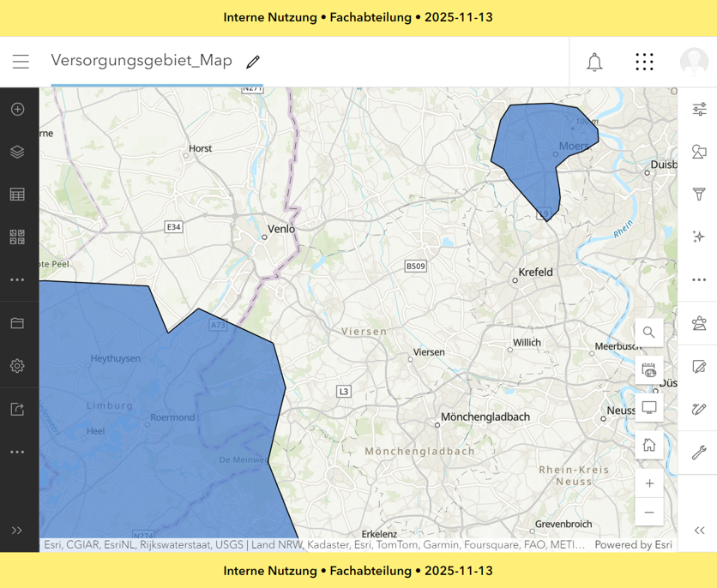The width and height of the screenshot is (717, 588).
Task: Click the E34 road shield
Action: click(x=173, y=227)
